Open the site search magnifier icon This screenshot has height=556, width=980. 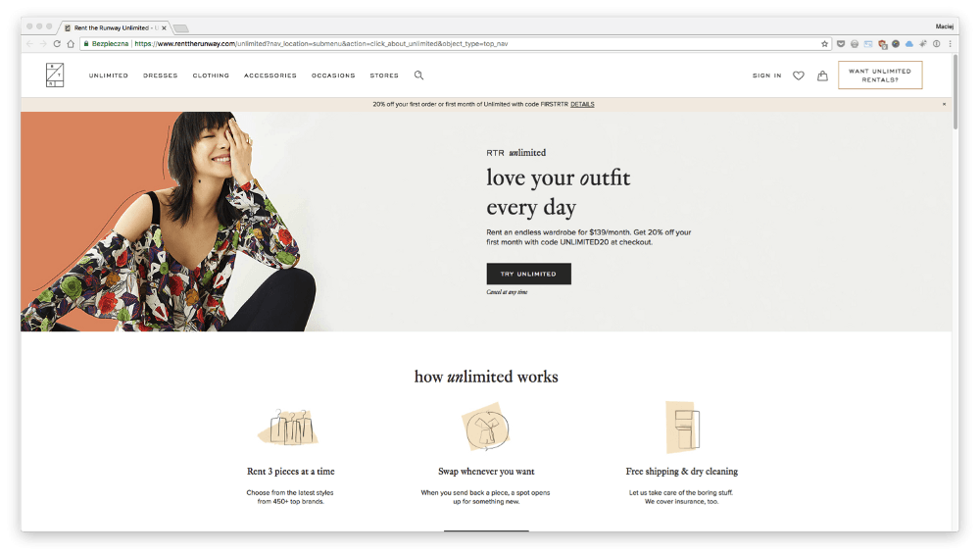418,76
